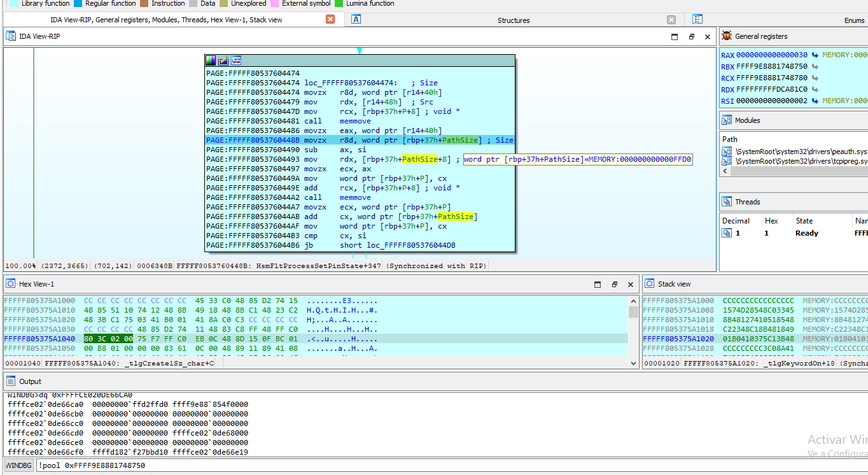
Task: Switch to the Enums tab
Action: point(854,20)
